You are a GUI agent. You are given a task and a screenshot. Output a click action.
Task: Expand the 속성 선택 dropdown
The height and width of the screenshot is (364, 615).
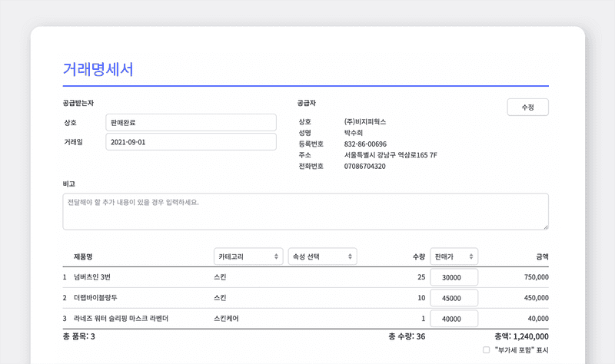(321, 256)
